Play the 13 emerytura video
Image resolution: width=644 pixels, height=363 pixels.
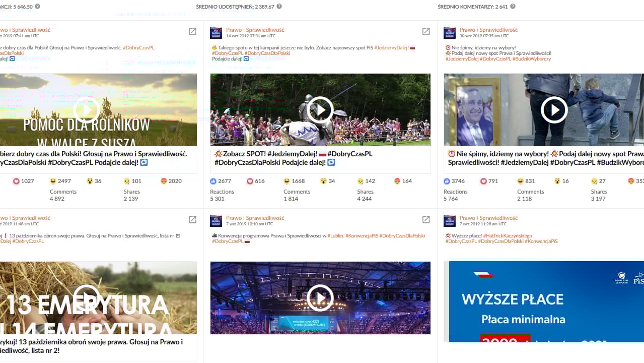click(x=87, y=298)
